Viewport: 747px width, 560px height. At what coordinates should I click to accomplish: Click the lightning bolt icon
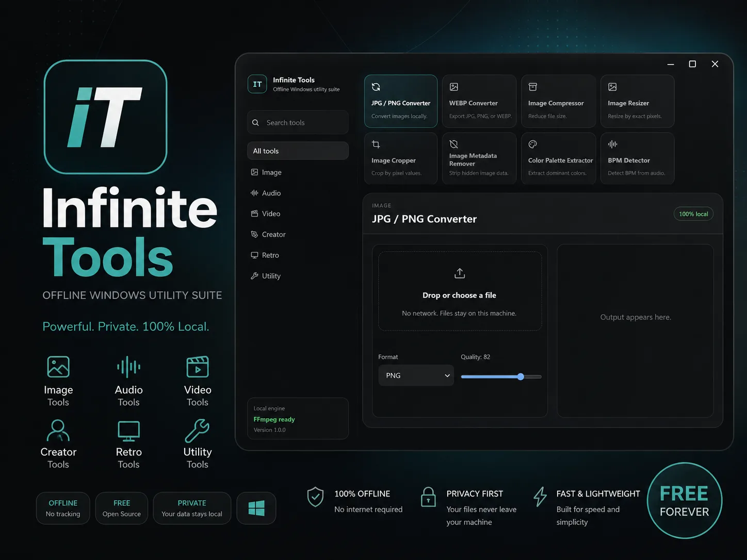click(540, 497)
